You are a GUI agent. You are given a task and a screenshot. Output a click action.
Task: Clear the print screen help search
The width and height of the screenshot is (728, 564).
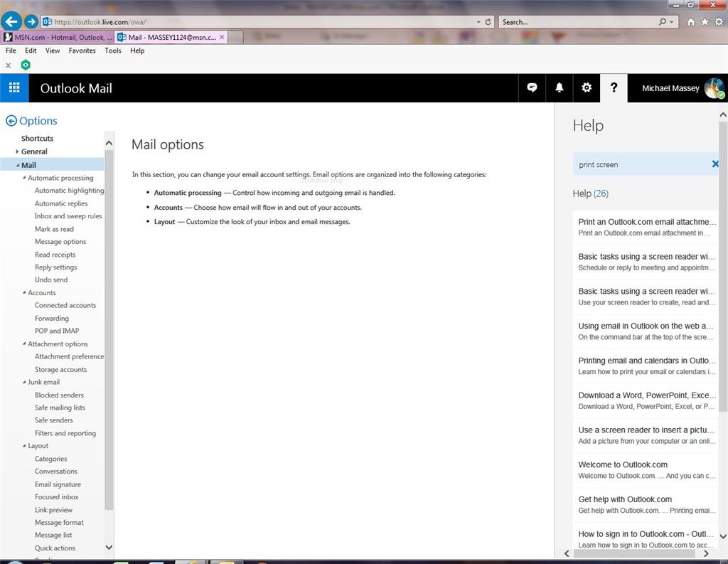point(715,164)
